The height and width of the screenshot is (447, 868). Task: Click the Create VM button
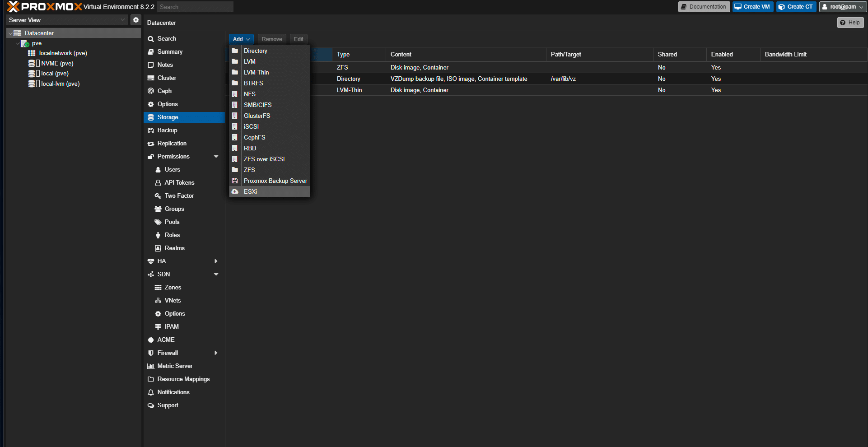click(x=752, y=7)
